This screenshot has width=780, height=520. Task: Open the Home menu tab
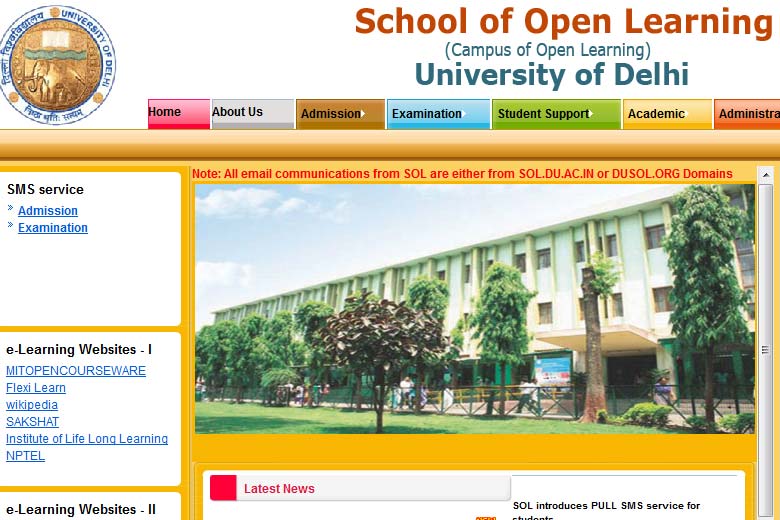point(179,114)
